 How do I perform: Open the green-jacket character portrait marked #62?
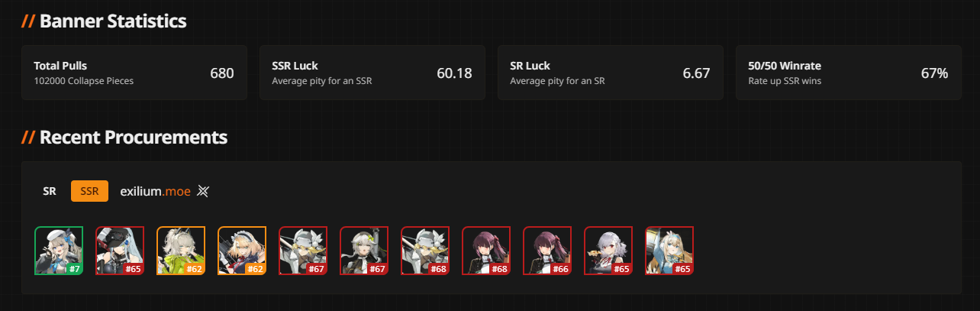point(181,251)
